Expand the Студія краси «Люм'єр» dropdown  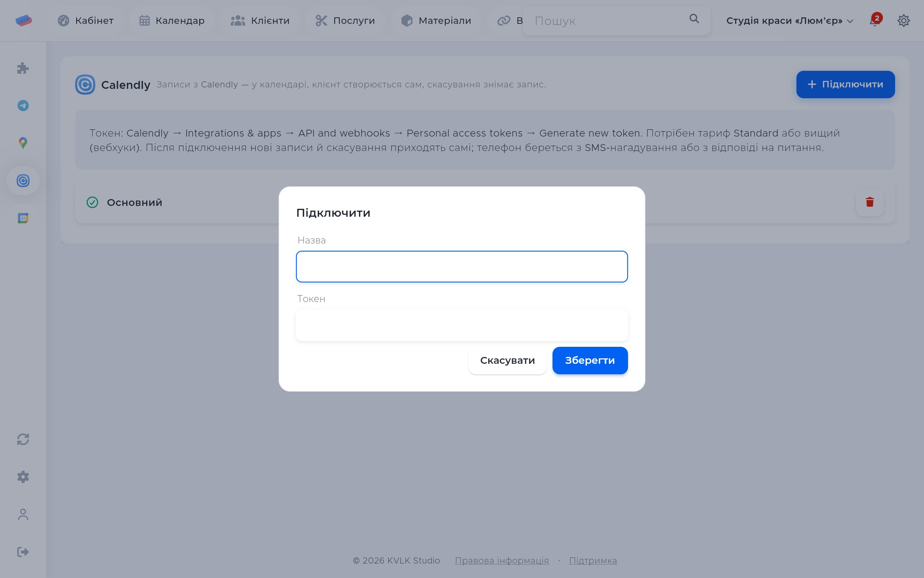(x=790, y=21)
